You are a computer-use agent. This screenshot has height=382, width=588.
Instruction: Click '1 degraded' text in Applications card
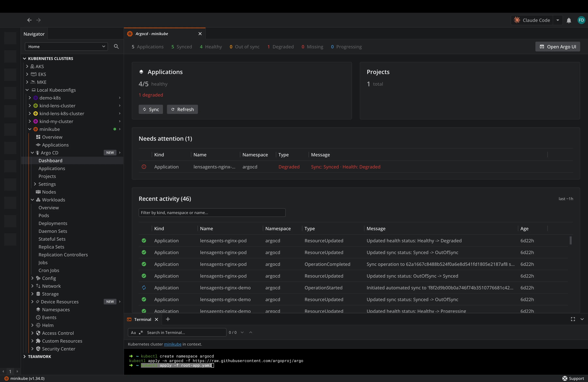click(x=151, y=95)
